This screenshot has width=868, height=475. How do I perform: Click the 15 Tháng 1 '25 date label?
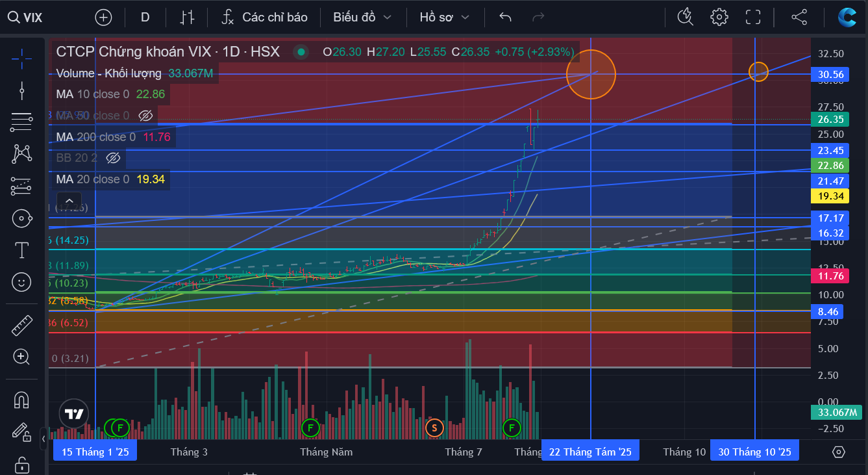click(95, 452)
